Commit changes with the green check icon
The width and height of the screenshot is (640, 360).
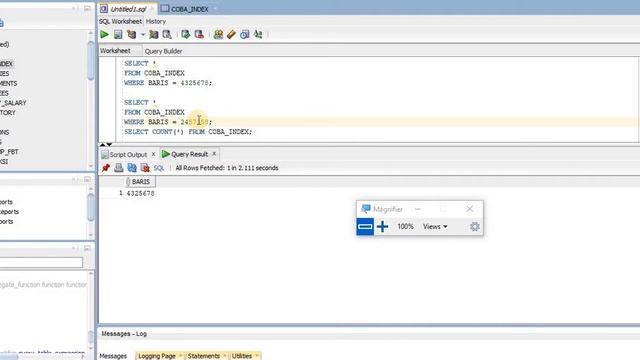[x=186, y=34]
